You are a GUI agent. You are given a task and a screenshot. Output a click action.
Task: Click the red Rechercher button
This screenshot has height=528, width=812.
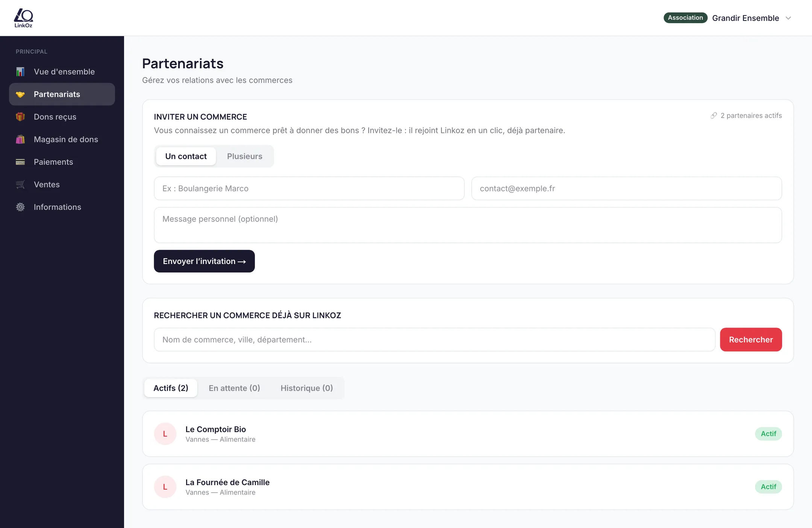pos(751,340)
